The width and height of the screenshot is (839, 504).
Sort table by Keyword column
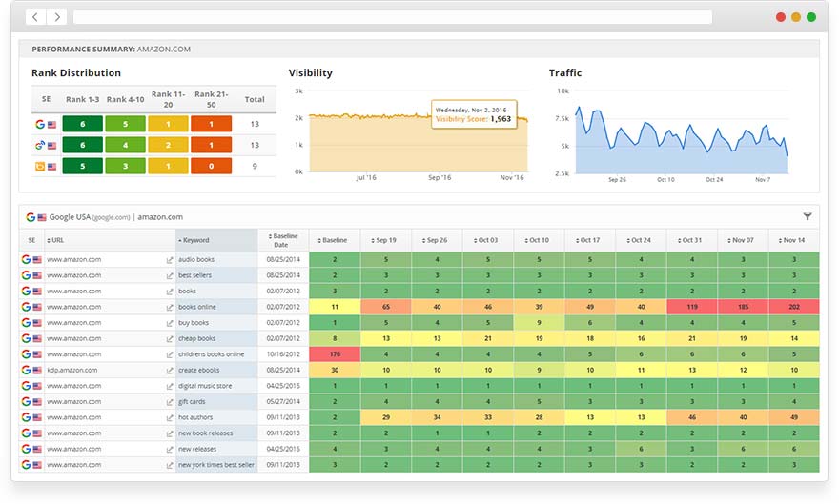[196, 240]
